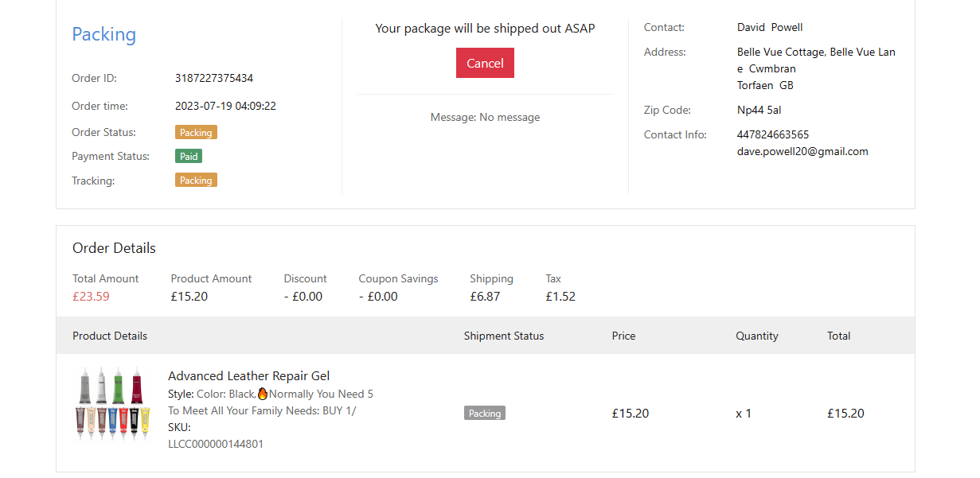Click the email dave.powell20@gmail.com
This screenshot has height=478, width=980.
[802, 151]
